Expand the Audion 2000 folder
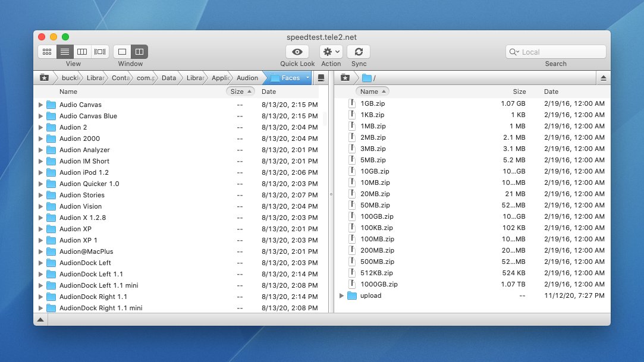The width and height of the screenshot is (644, 362). [40, 138]
